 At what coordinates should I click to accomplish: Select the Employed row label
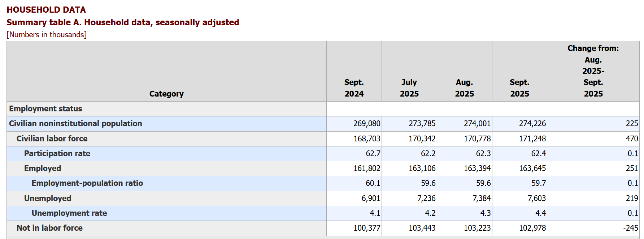tap(43, 168)
